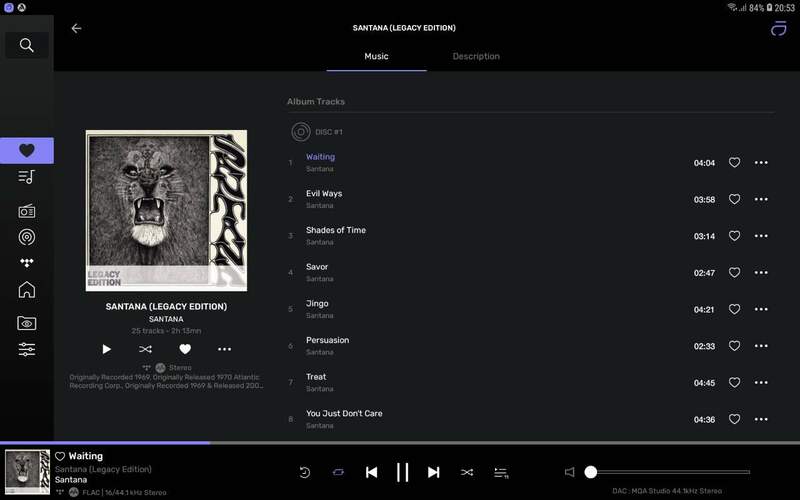The image size is (800, 500).
Task: Open Santana (Legacy Edition) link in player bar
Action: click(x=103, y=469)
